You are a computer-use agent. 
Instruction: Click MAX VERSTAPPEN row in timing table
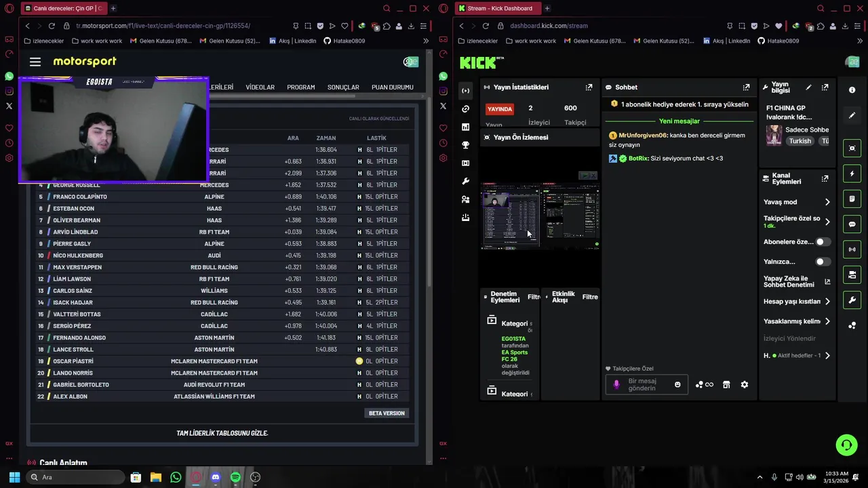click(224, 267)
